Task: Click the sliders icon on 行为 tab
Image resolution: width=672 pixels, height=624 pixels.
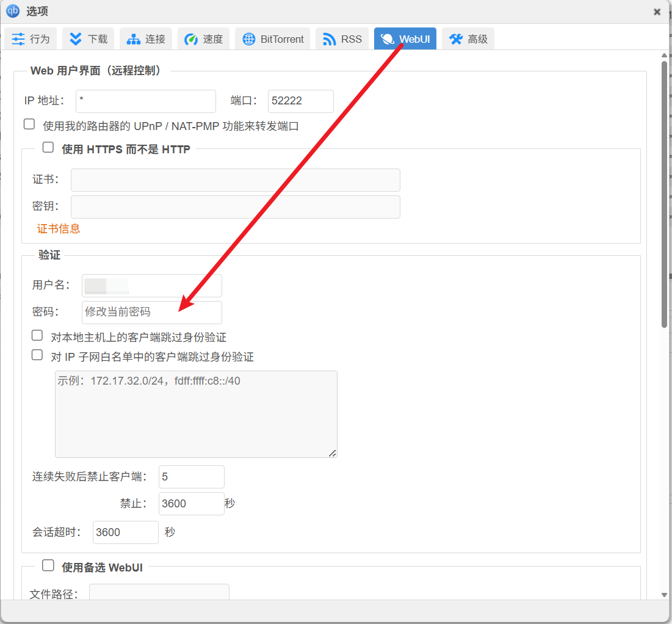Action: (18, 39)
